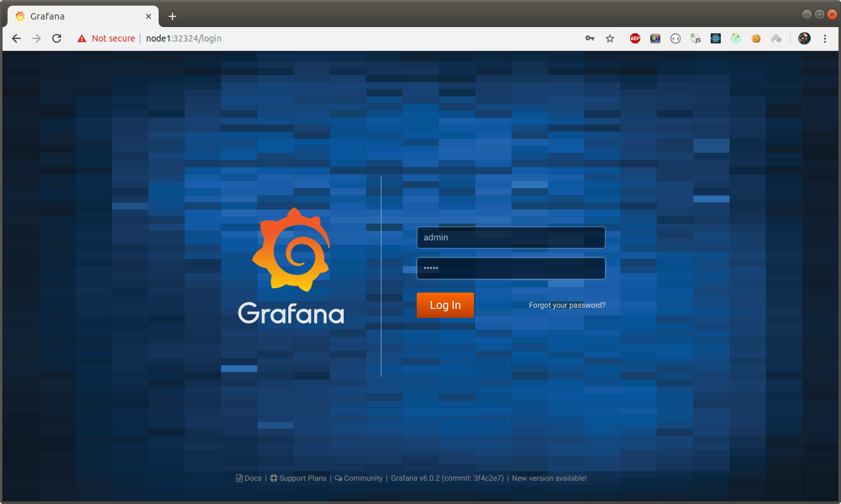841x504 pixels.
Task: Open the saved passwords key icon
Action: 590,38
